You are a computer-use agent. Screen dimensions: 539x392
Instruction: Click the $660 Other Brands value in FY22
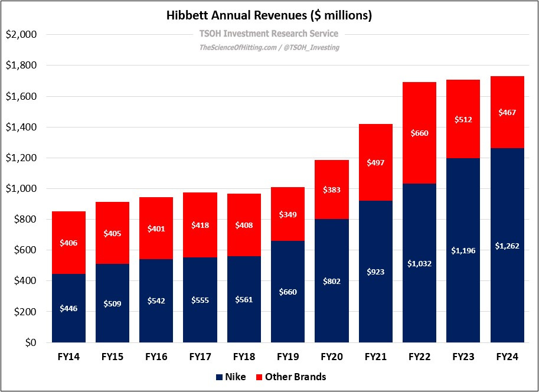(x=419, y=133)
